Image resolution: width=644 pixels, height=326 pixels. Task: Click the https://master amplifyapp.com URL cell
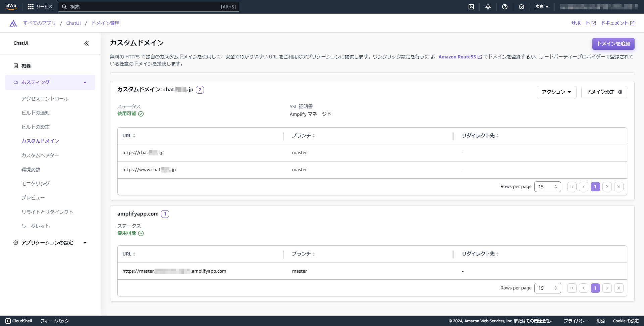coord(174,271)
